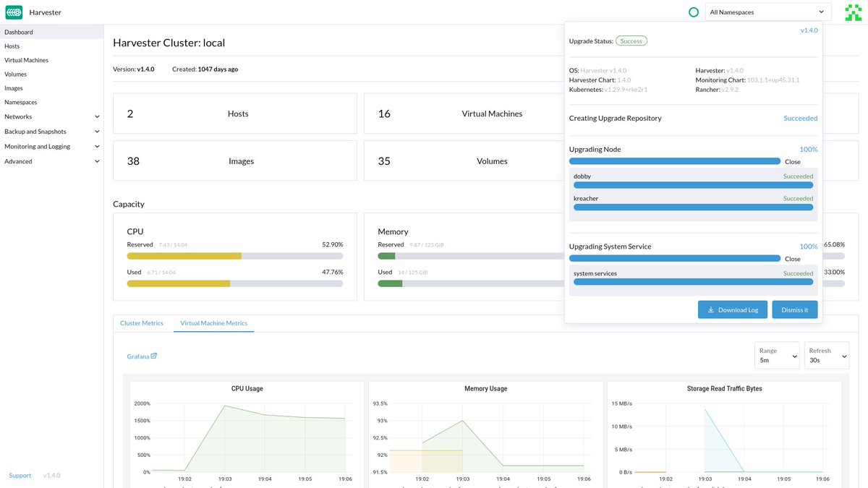Screen dimensions: 868x488
Task: Switch to the Cluster Metrics tab
Action: click(142, 323)
